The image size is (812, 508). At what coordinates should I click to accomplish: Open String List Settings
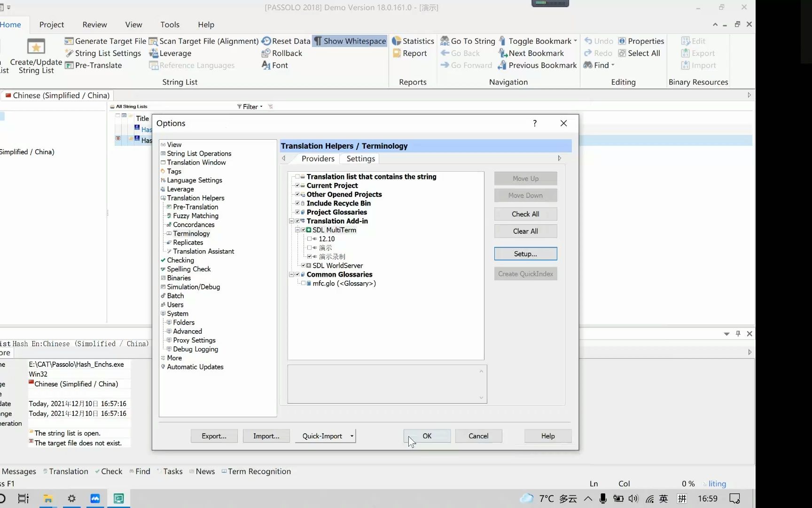103,53
